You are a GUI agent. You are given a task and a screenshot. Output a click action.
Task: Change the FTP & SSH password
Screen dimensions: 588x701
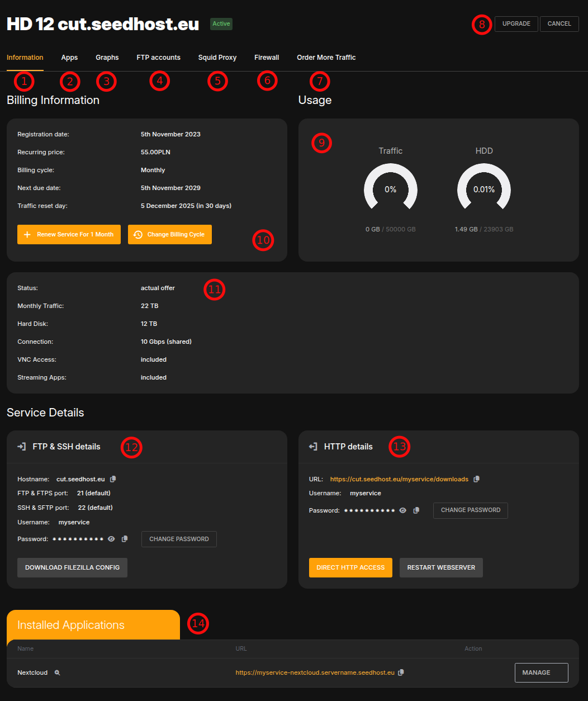tap(179, 539)
